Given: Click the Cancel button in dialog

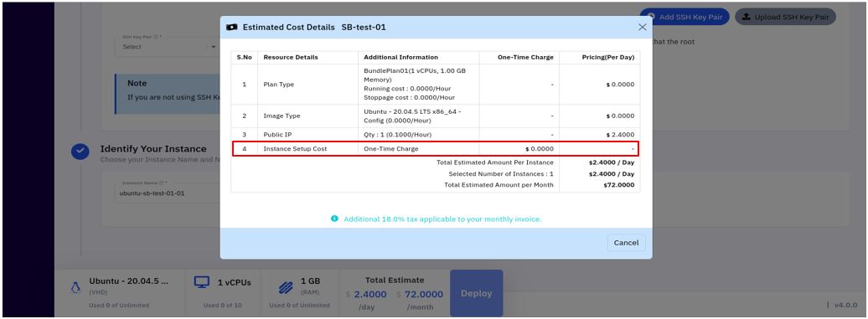Looking at the screenshot, I should click(x=626, y=243).
